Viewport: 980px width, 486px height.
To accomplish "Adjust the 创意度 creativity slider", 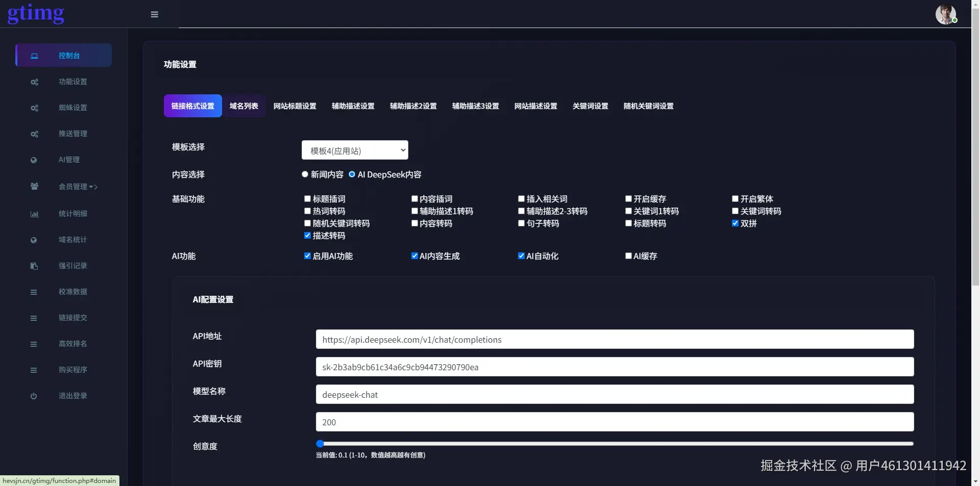I will pos(320,443).
